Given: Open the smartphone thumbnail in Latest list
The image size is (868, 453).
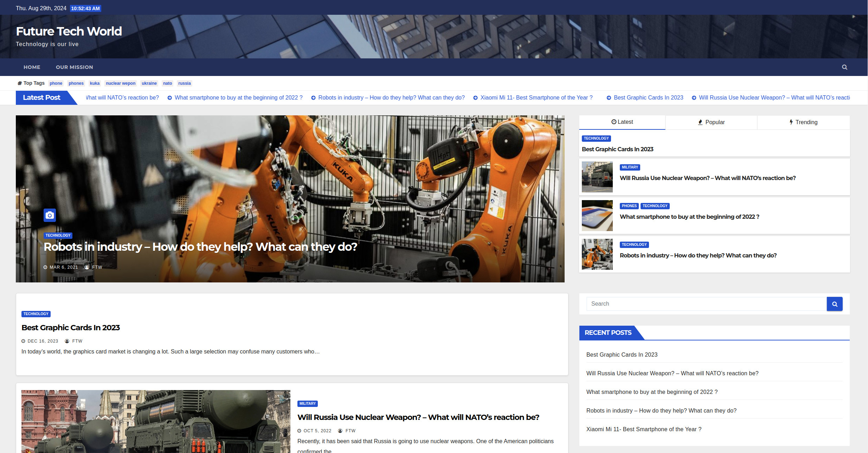Looking at the screenshot, I should pyautogui.click(x=597, y=216).
